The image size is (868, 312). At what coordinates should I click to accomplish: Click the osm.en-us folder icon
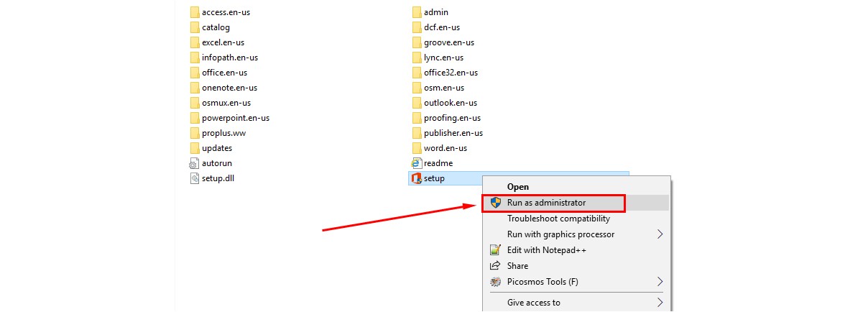pyautogui.click(x=416, y=88)
